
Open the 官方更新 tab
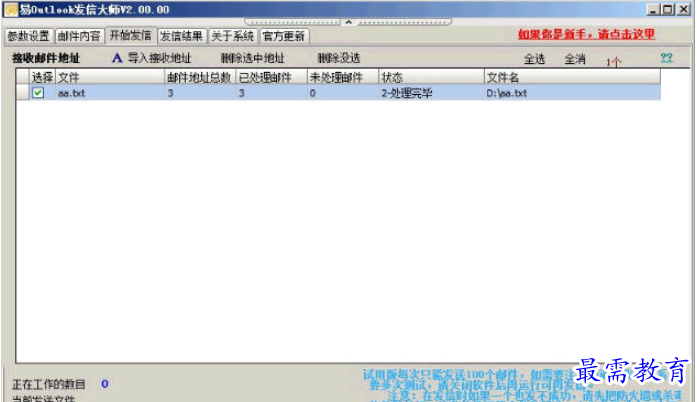tap(284, 36)
